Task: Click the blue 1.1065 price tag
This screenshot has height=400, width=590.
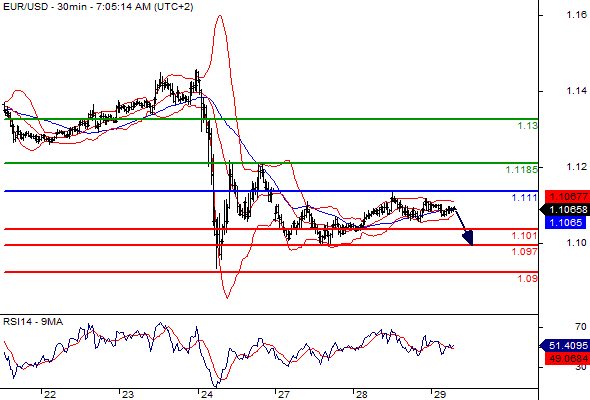Action: point(566,223)
